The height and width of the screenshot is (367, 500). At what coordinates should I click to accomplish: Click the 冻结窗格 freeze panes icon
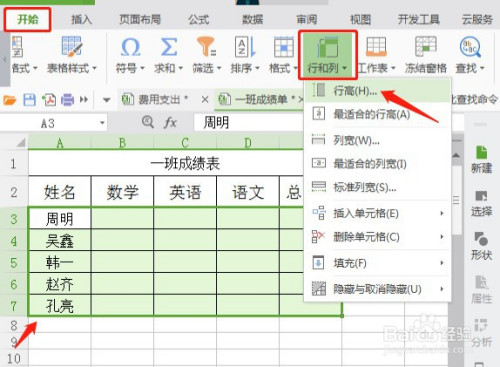point(426,46)
